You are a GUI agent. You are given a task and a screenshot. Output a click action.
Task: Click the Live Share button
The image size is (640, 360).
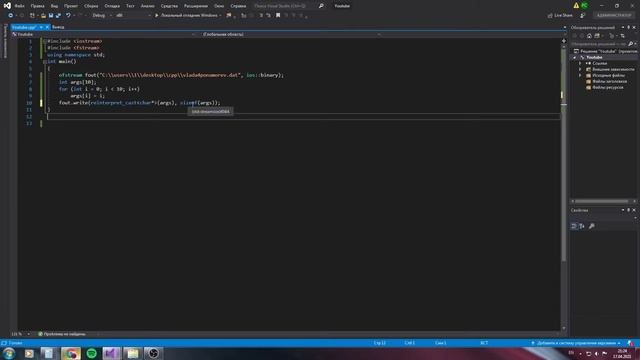pyautogui.click(x=560, y=16)
